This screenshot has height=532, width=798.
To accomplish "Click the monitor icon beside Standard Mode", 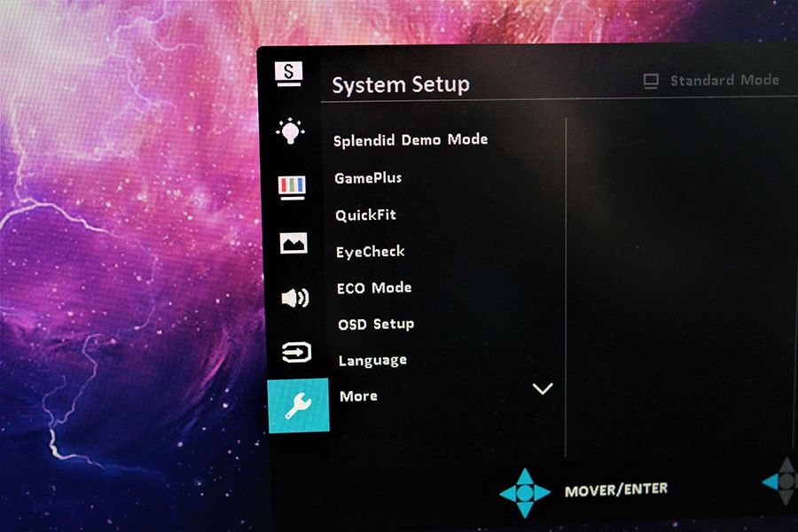I will (x=652, y=82).
